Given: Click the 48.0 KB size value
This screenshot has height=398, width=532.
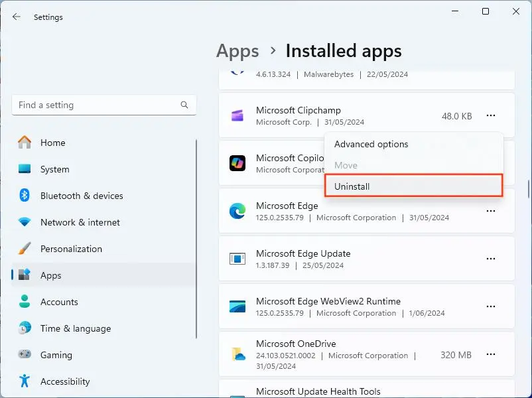Looking at the screenshot, I should pos(456,116).
